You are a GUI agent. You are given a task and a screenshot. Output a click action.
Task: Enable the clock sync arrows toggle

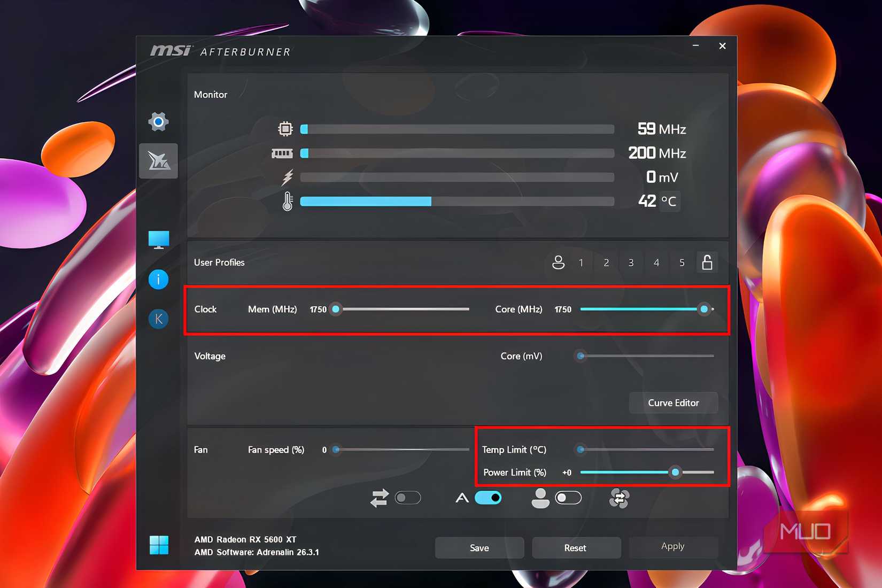point(408,498)
